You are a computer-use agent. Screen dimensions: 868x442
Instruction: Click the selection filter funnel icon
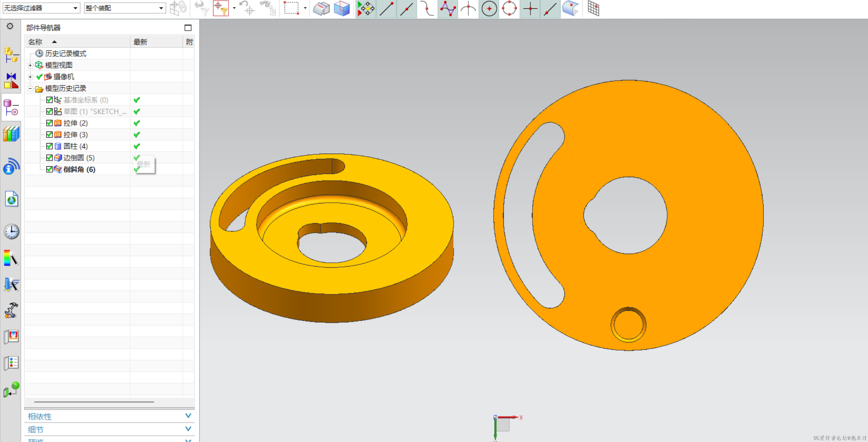[x=221, y=8]
